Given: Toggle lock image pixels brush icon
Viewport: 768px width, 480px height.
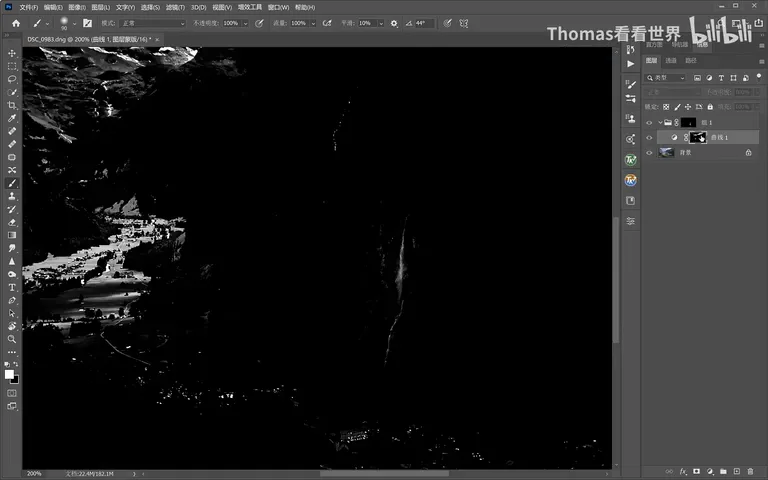Looking at the screenshot, I should 677,107.
